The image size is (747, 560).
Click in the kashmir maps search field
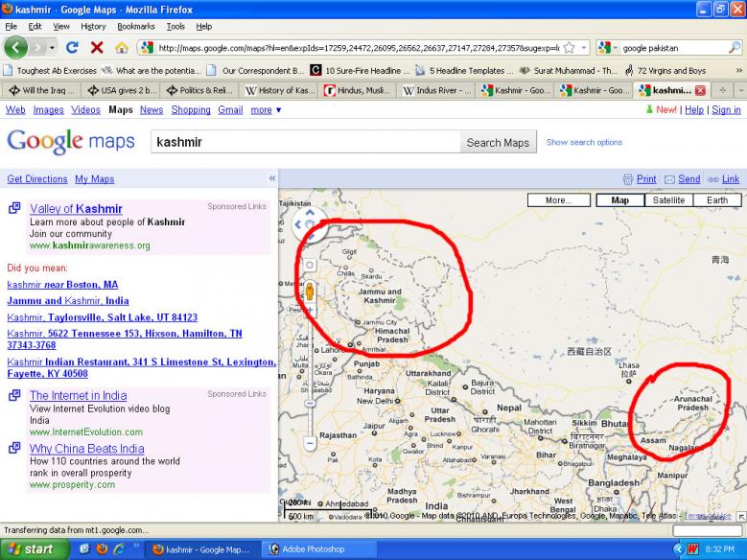(x=305, y=142)
